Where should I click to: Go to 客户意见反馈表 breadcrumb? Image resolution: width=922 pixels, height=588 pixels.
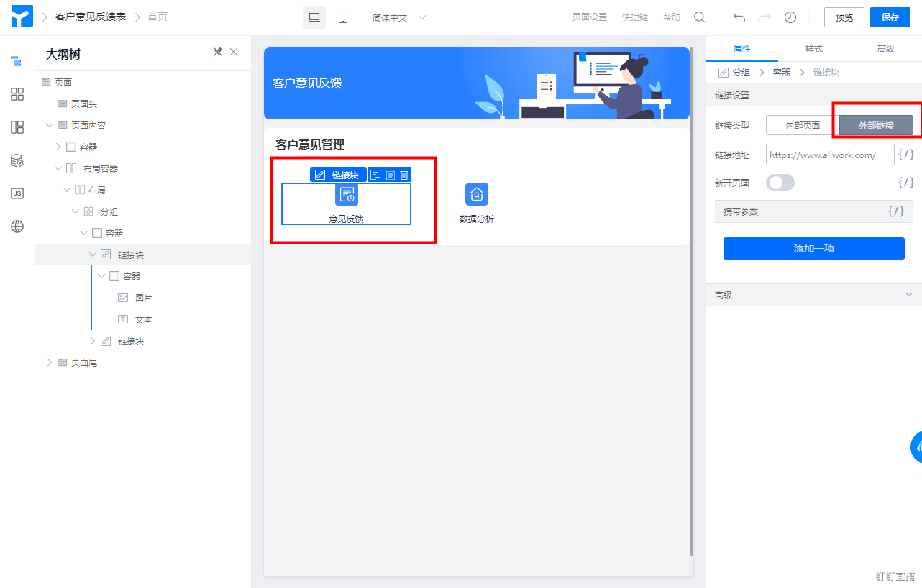click(91, 17)
